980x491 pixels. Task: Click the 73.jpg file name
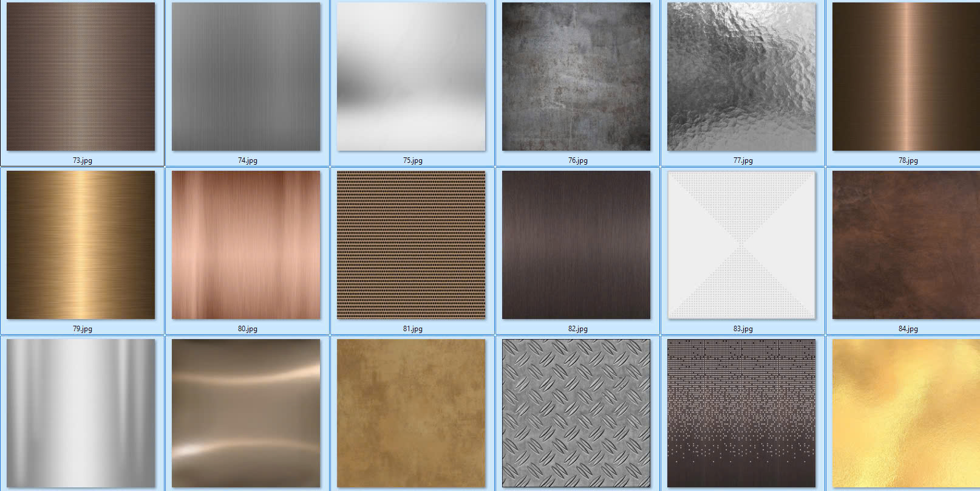(x=83, y=160)
